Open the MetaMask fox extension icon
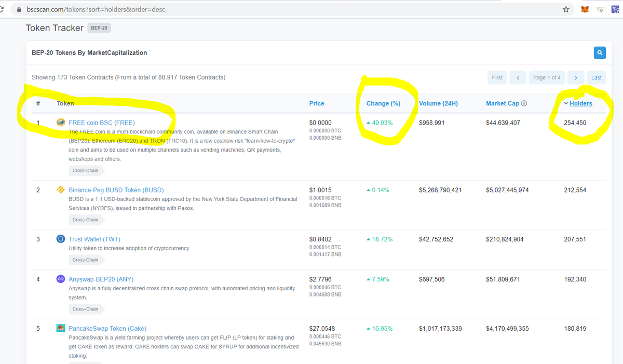Viewport: 623px width, 364px height. click(x=585, y=9)
